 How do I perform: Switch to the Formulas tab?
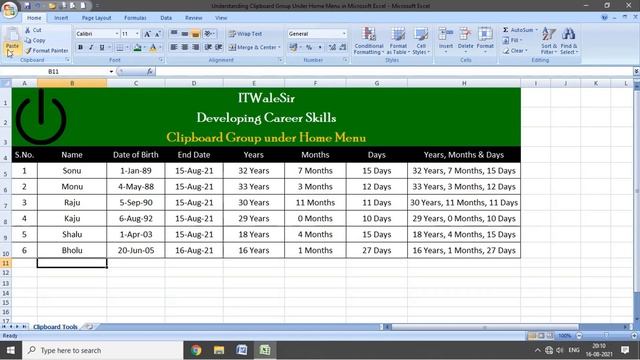coord(135,18)
